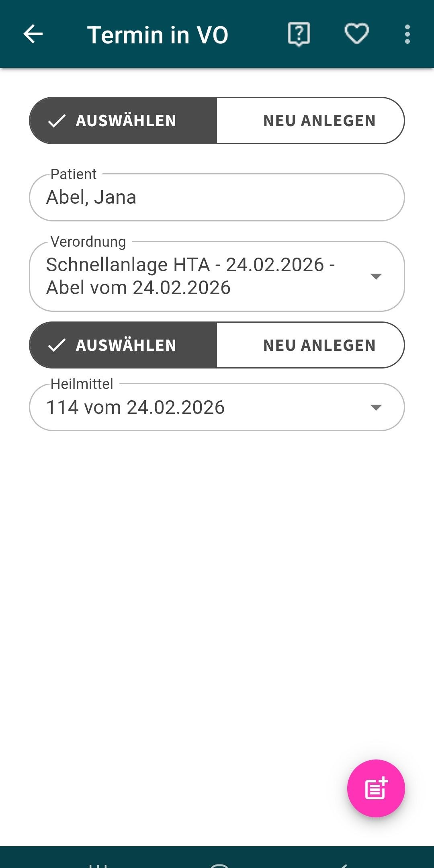Click the checkmark in the upper Auswählen segment
The width and height of the screenshot is (434, 868).
click(57, 121)
